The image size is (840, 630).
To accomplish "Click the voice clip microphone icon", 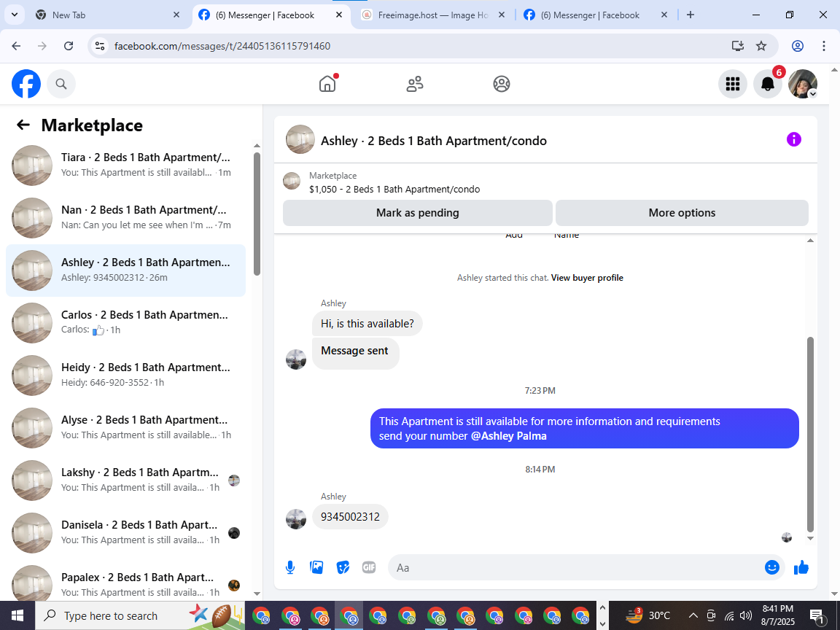I will (x=289, y=567).
